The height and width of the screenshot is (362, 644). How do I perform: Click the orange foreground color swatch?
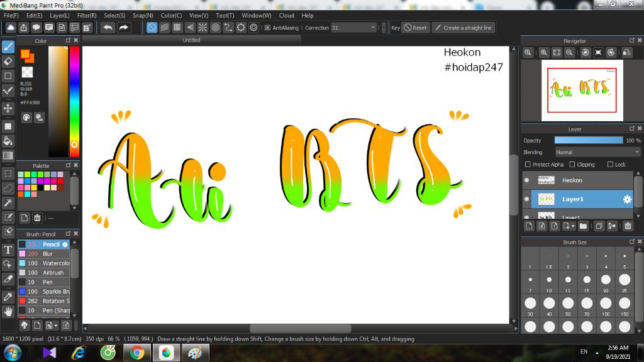25,54
